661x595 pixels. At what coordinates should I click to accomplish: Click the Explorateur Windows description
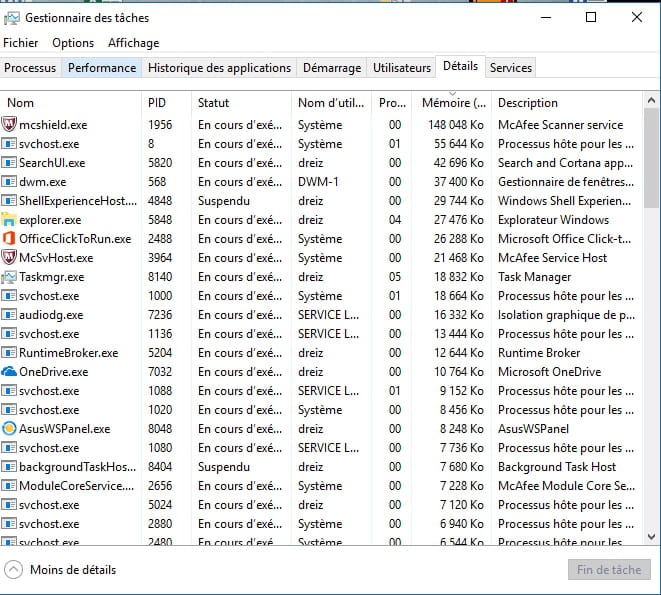[x=554, y=220]
